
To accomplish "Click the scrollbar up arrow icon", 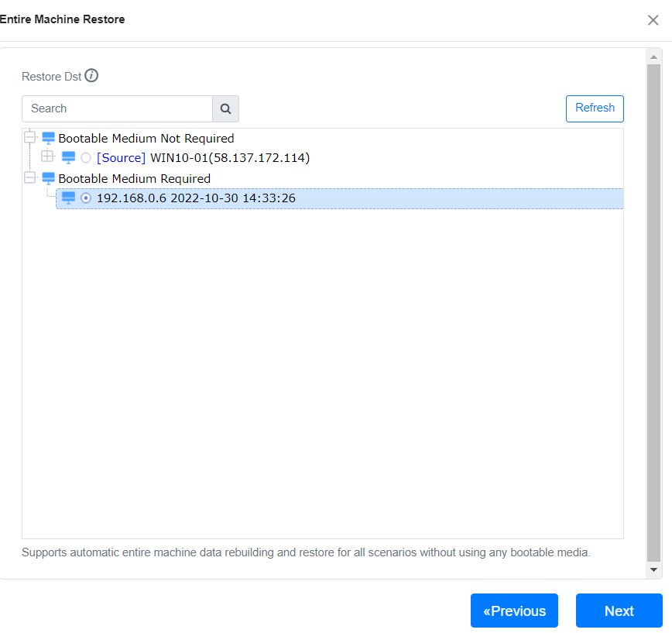I will pyautogui.click(x=653, y=56).
